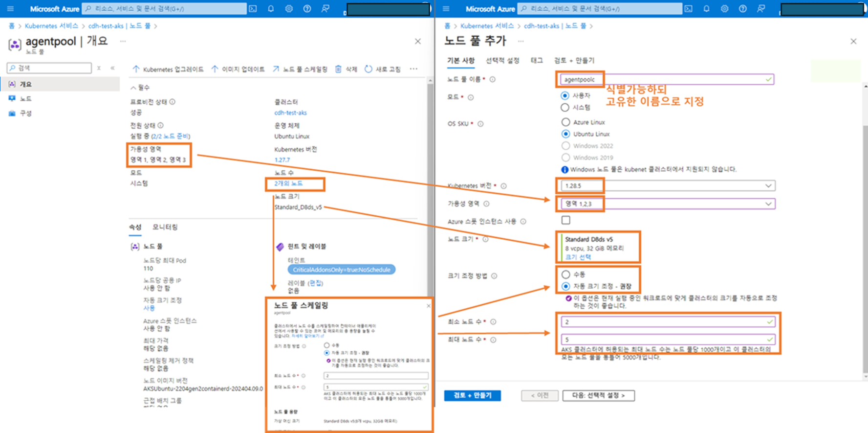868x433 pixels.
Task: Open the toolbar more options ellipsis
Action: point(413,69)
